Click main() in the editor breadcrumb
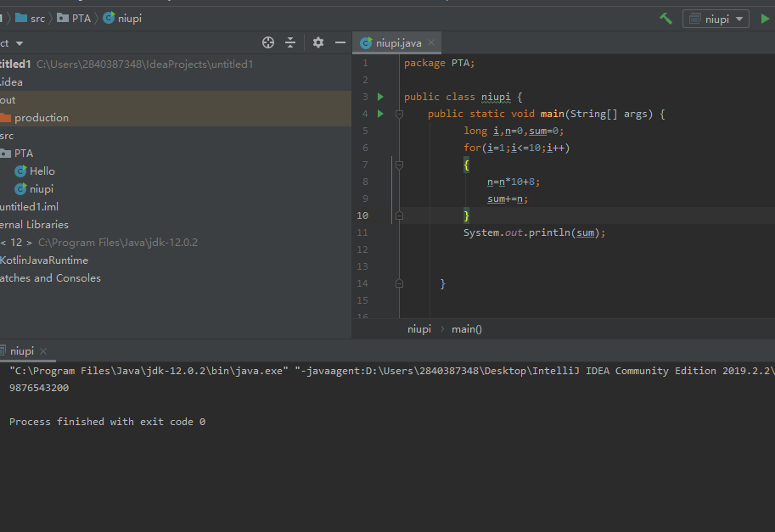Viewport: 775px width, 532px height. [x=466, y=329]
